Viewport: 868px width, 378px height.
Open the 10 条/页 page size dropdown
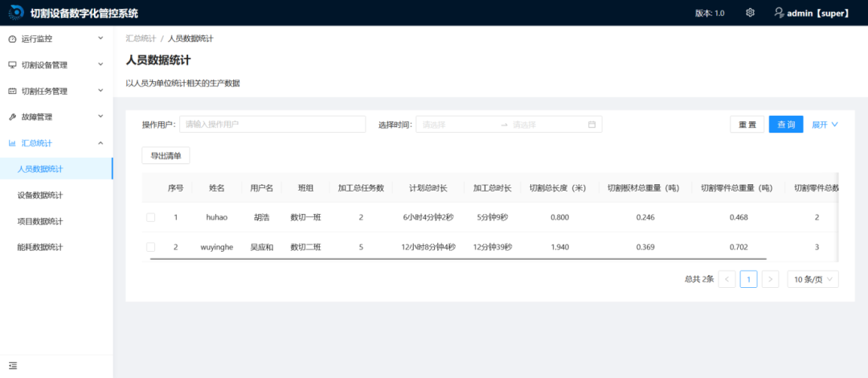pyautogui.click(x=813, y=279)
